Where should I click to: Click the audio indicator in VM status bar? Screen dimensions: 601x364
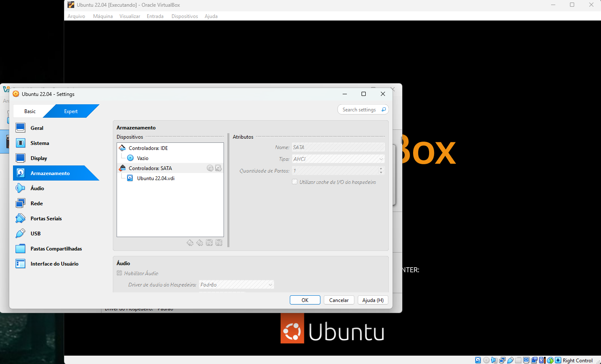tap(494, 360)
